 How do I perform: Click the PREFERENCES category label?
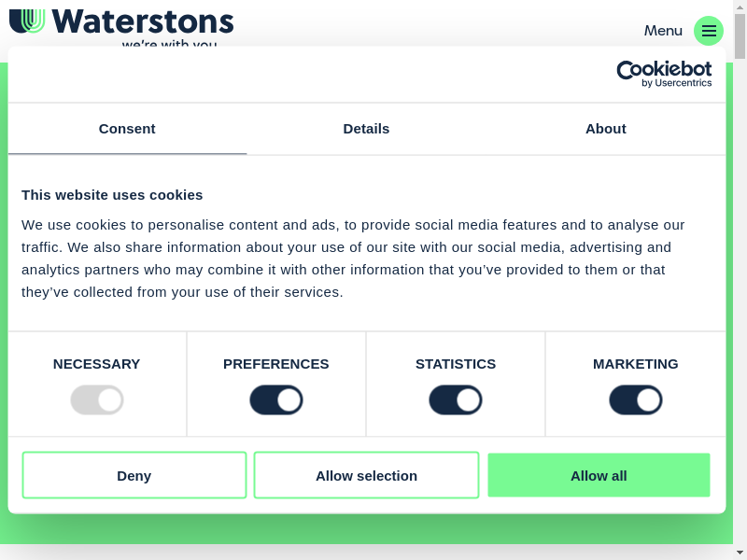coord(276,364)
